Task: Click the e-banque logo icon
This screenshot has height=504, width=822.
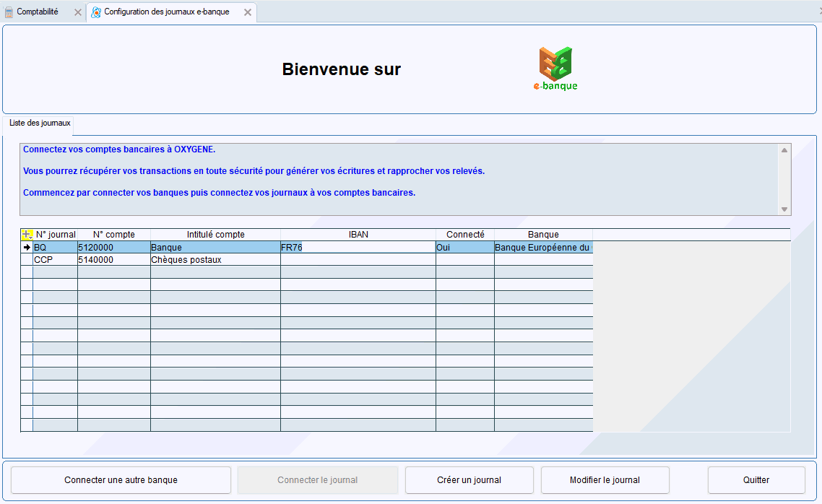Action: [555, 69]
